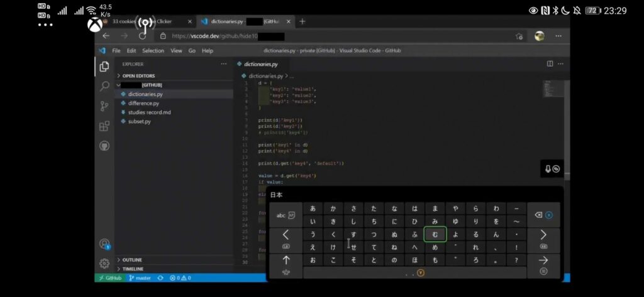The width and height of the screenshot is (644, 297).
Task: Tap the ん key on keyboard
Action: pyautogui.click(x=496, y=235)
